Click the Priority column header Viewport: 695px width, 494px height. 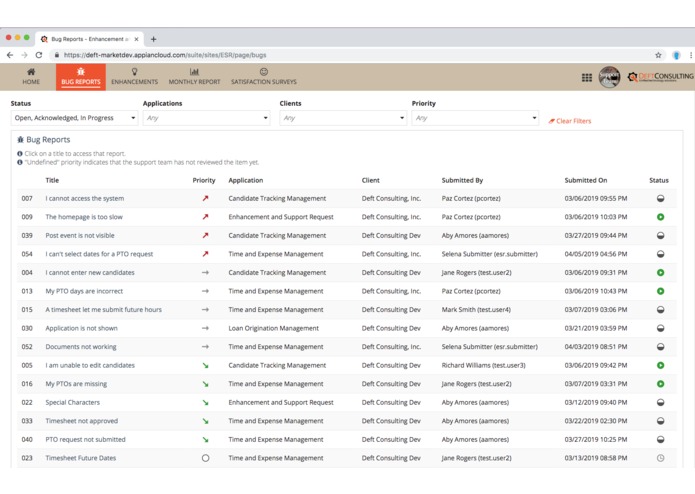click(x=204, y=180)
